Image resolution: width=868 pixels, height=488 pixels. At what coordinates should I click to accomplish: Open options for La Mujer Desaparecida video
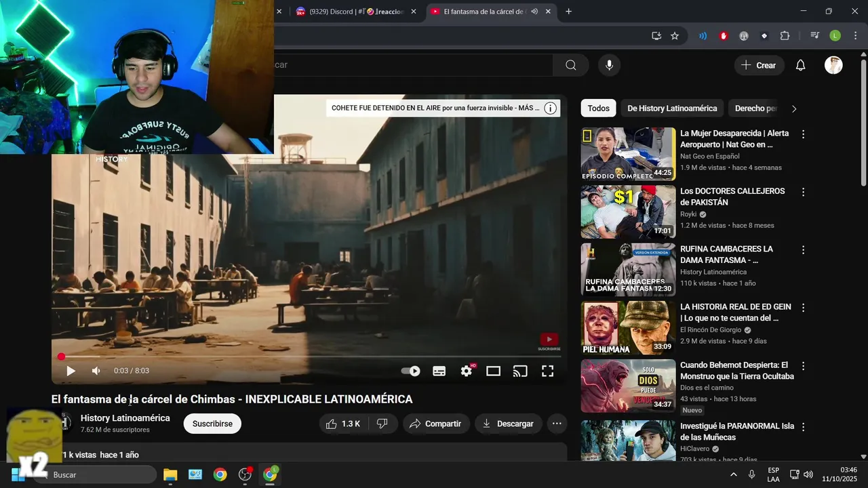tap(803, 134)
